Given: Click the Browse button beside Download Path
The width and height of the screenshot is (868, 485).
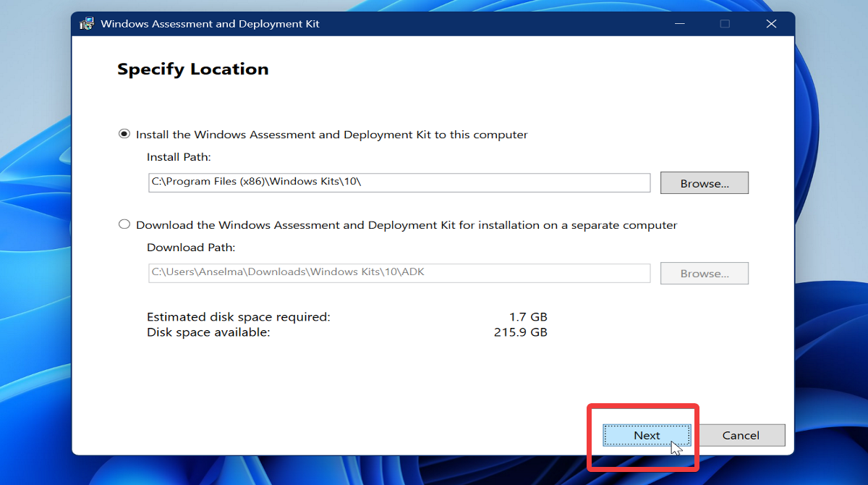Looking at the screenshot, I should pyautogui.click(x=704, y=273).
